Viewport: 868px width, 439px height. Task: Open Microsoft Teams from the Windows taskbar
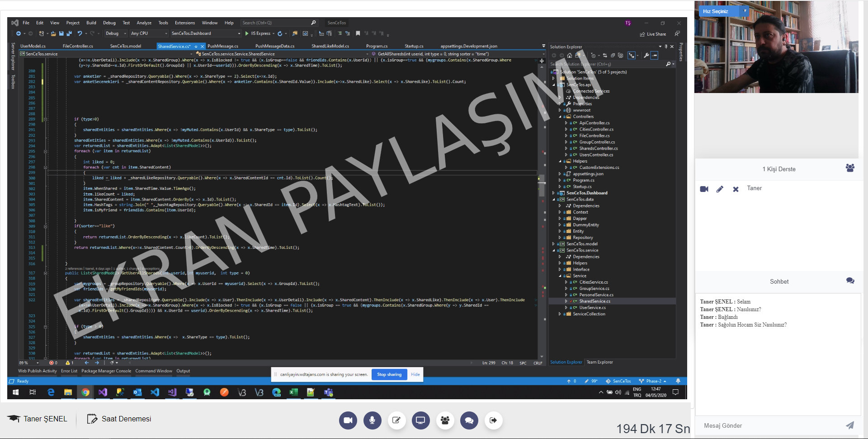(x=328, y=392)
